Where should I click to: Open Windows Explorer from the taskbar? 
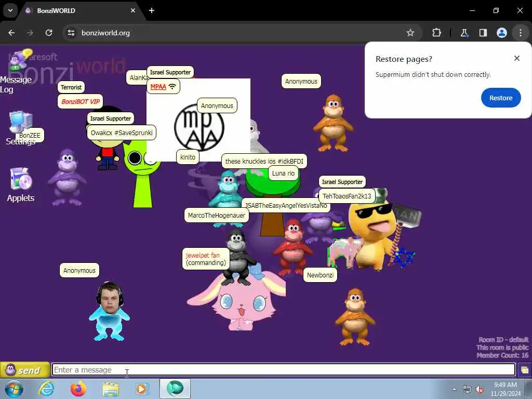111,389
